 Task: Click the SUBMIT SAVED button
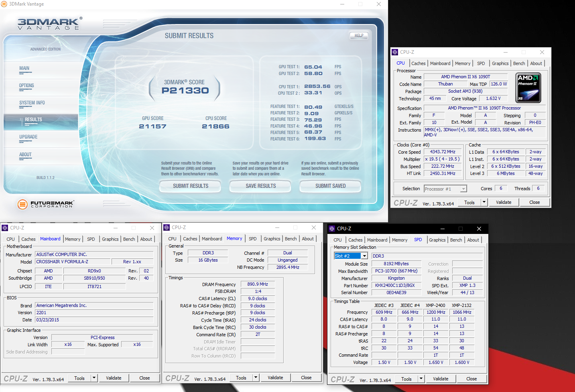[x=331, y=186]
